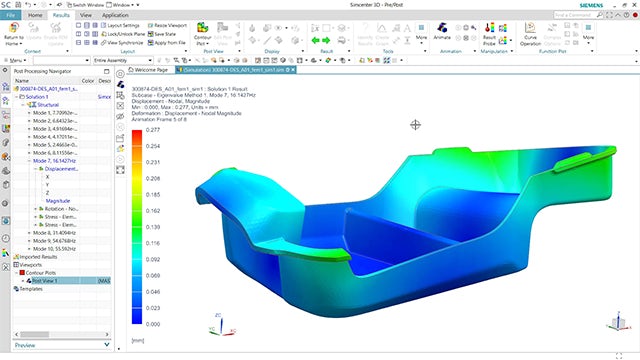This screenshot has width=640, height=360.
Task: Click the Animate icon in ribbon
Action: coord(442,28)
